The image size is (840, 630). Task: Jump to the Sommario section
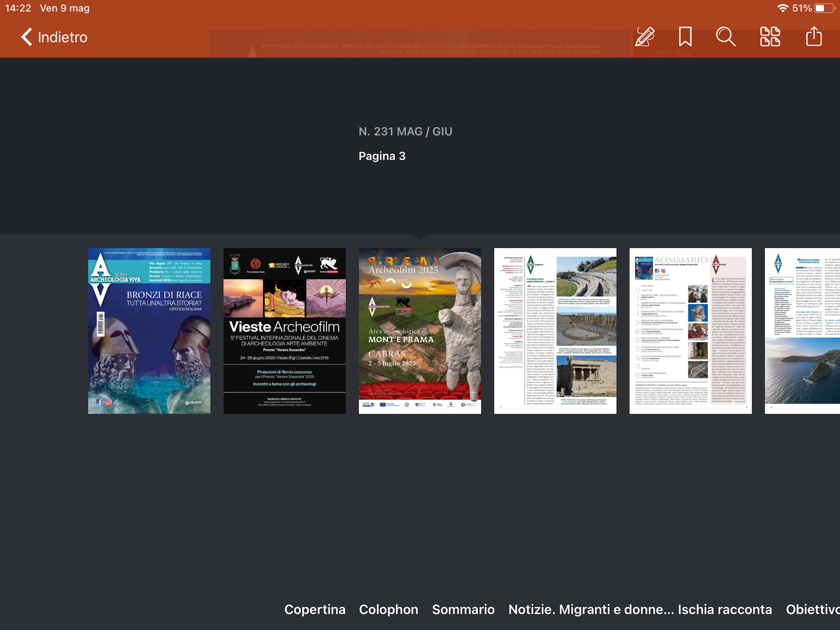point(463,609)
